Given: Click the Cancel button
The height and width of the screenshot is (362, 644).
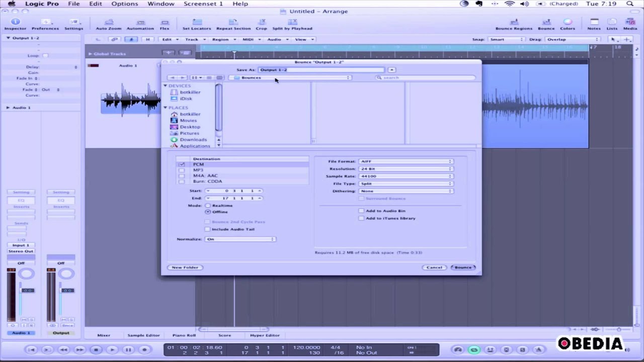Looking at the screenshot, I should coord(434,267).
